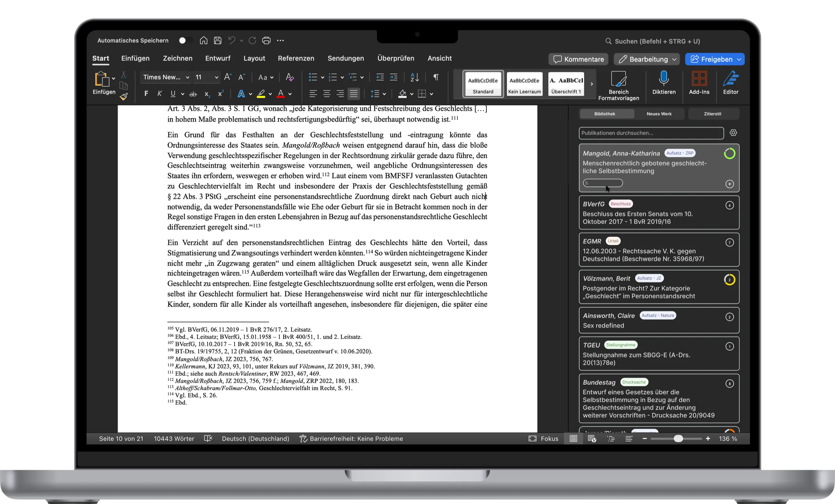The image size is (835, 504).
Task: Show paragraph marks with pilcrow icon
Action: coord(436,77)
